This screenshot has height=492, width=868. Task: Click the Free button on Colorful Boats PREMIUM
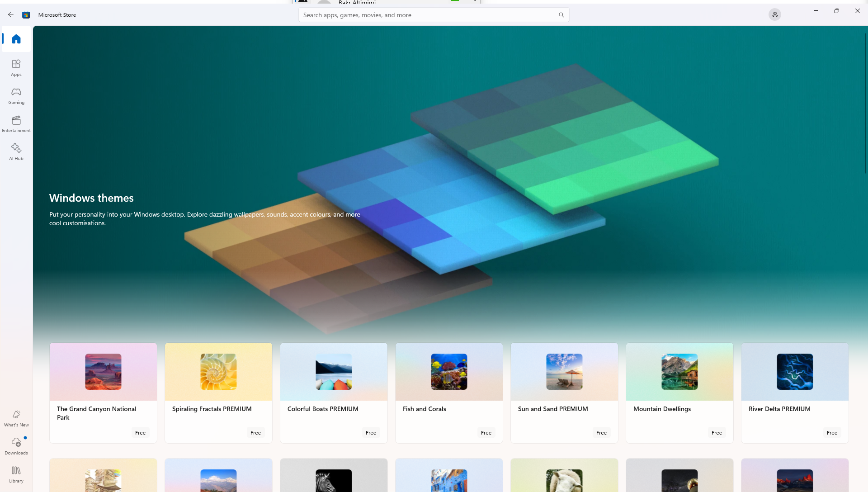click(371, 433)
